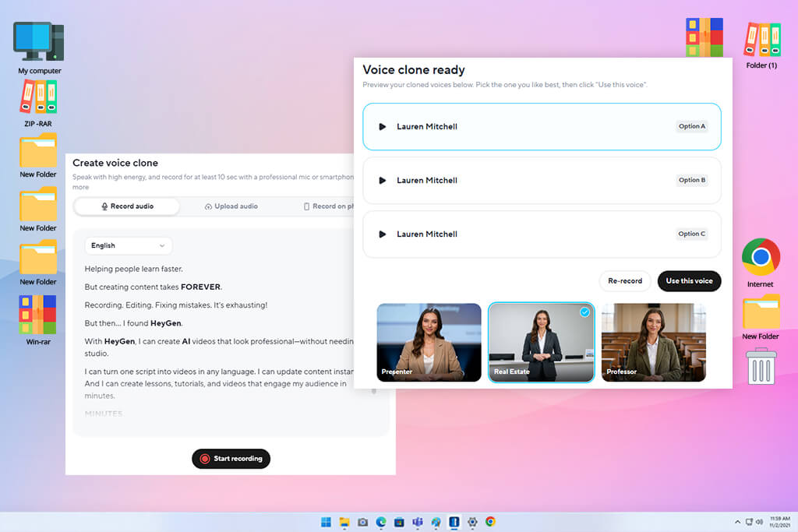Click the 'more' link under Create voice clone
The width and height of the screenshot is (798, 532).
(80, 187)
